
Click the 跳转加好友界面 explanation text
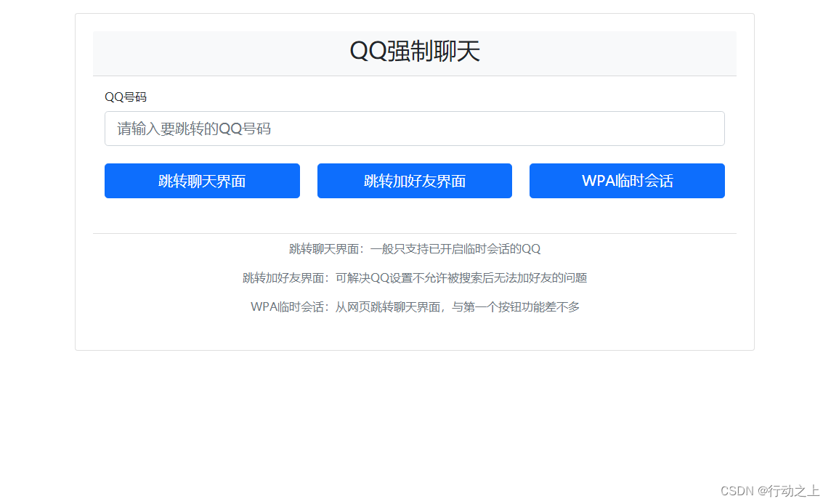pos(415,277)
